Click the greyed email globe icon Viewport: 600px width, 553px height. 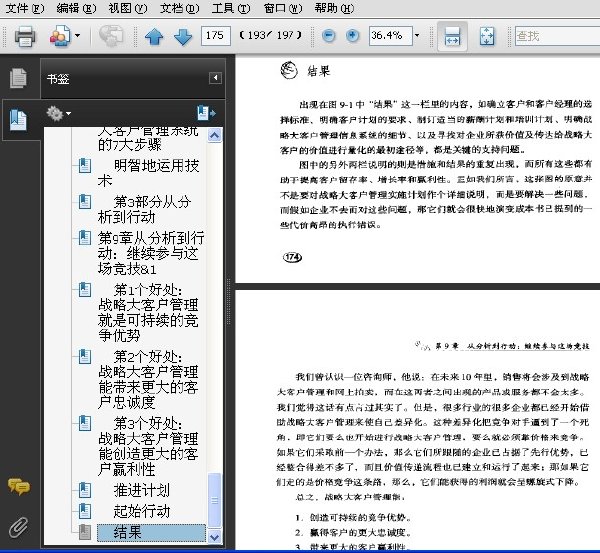click(x=111, y=36)
